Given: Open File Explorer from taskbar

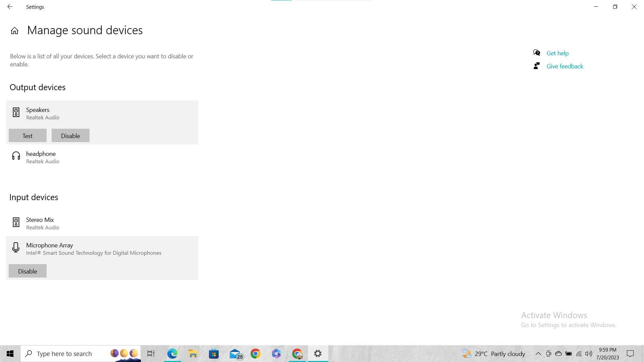Looking at the screenshot, I should pos(193,354).
